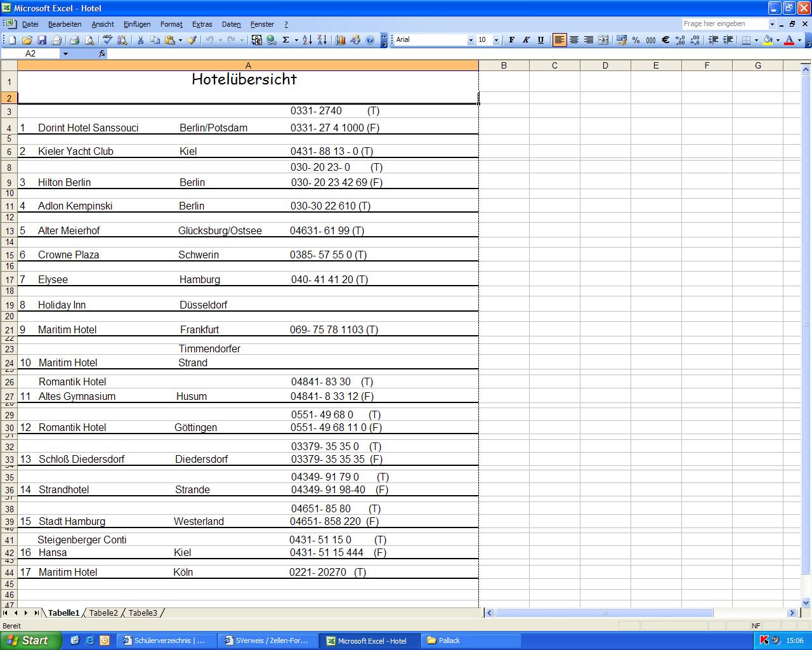Expand the Name Box A2 dropdown arrow

65,54
